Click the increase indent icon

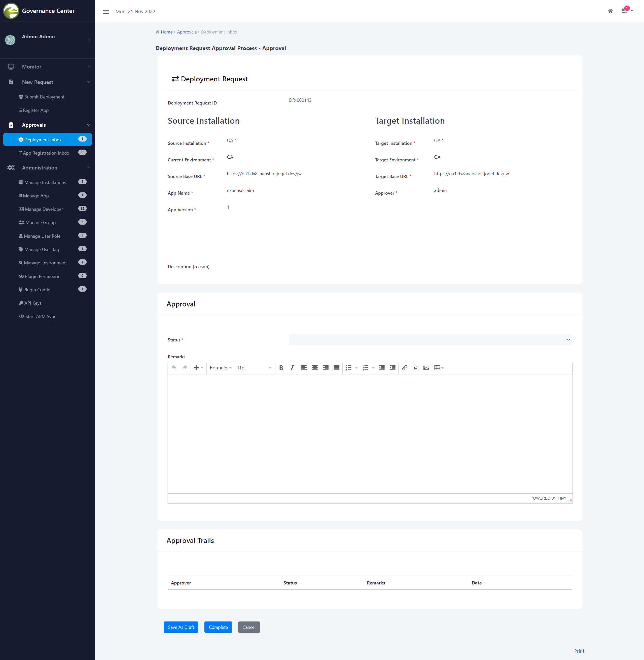point(392,368)
